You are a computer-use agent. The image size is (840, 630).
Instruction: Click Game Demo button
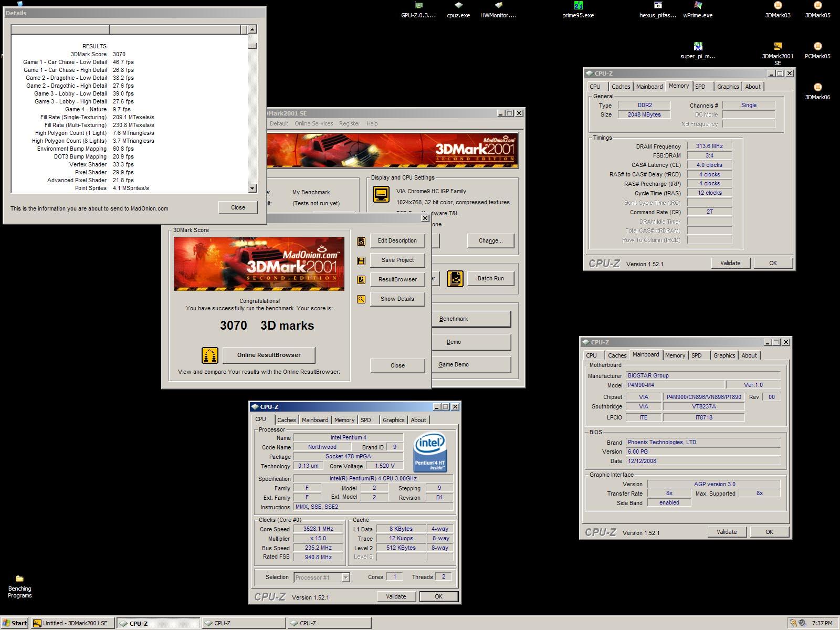point(471,364)
